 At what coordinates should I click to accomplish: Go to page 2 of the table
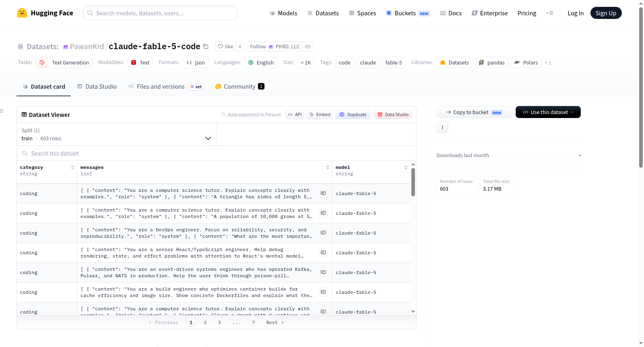[x=205, y=322]
